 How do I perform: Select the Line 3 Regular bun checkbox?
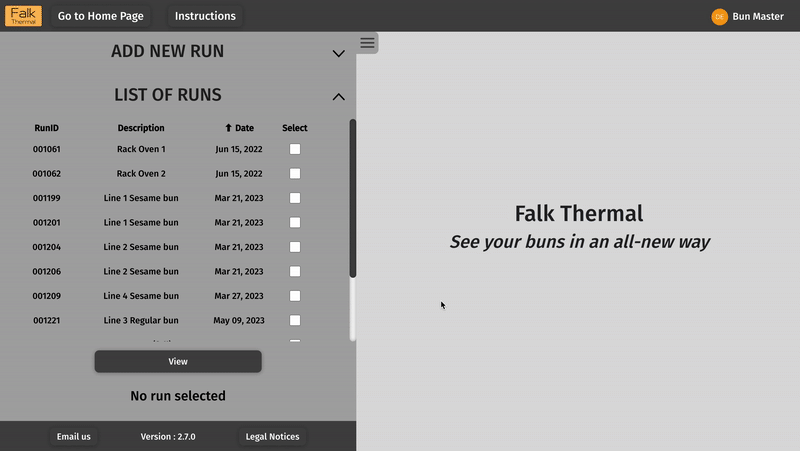click(x=295, y=320)
